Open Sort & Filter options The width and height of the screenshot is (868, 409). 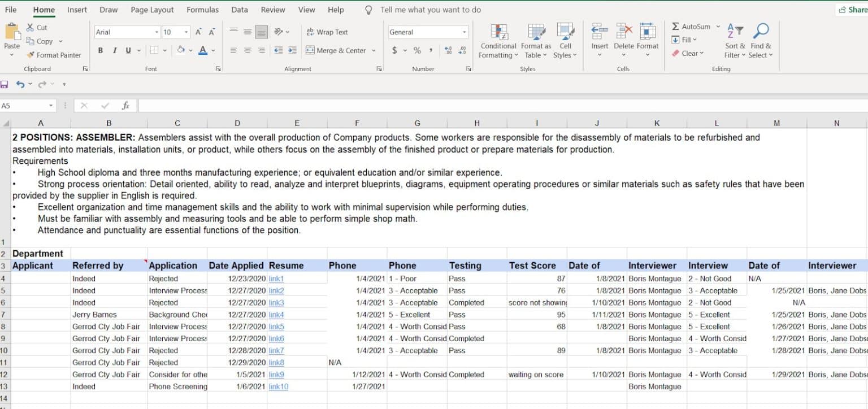[734, 40]
